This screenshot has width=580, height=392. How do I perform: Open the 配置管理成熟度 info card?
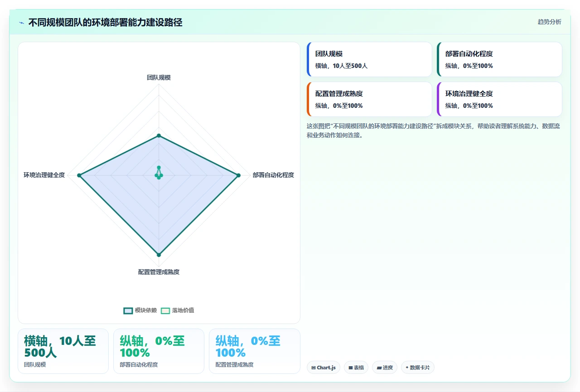[369, 99]
